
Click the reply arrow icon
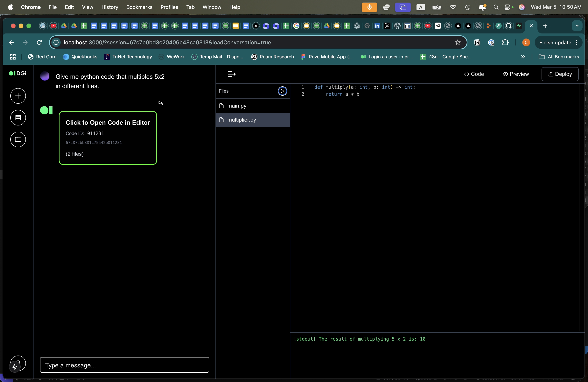click(x=160, y=103)
